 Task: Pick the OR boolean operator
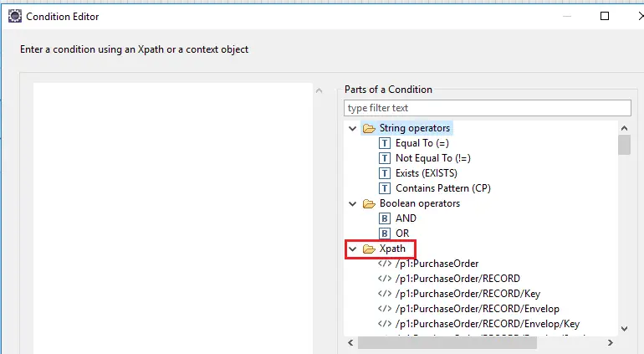click(x=402, y=233)
